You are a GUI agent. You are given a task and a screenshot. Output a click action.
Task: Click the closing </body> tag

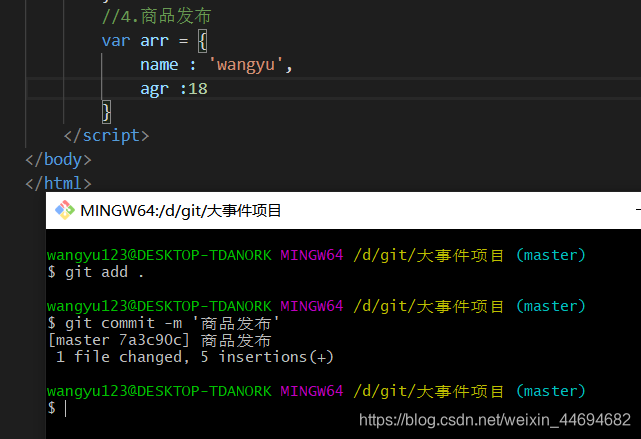point(58,159)
